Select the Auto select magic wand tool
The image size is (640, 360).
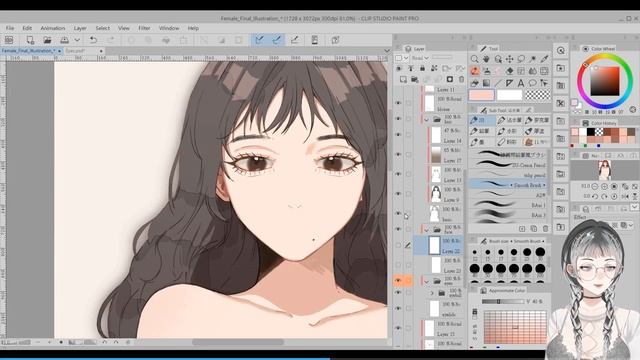533,59
